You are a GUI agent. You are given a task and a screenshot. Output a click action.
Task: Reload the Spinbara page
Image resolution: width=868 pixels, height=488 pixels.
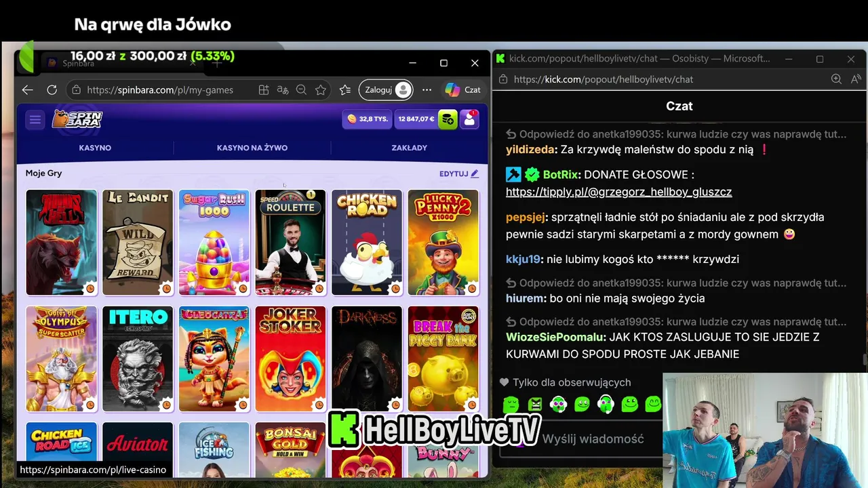click(x=52, y=89)
